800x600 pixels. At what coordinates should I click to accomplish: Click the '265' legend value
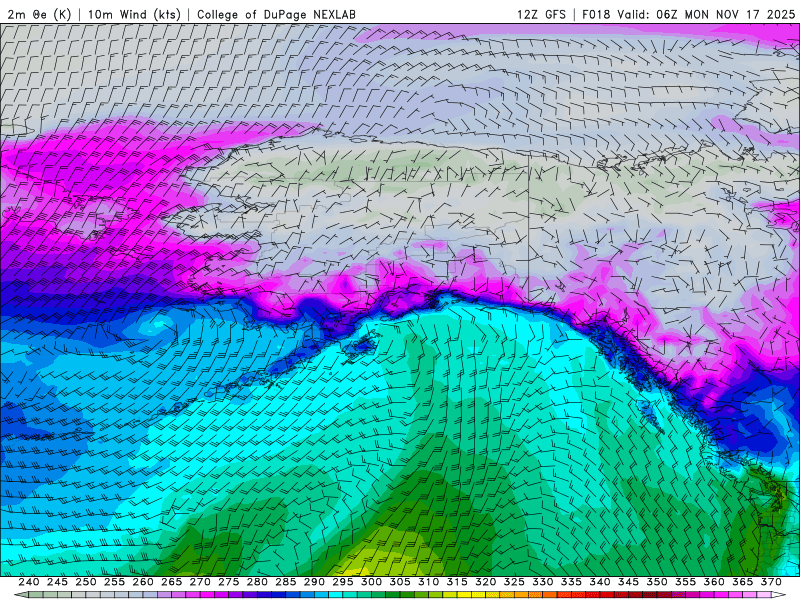[x=171, y=582]
